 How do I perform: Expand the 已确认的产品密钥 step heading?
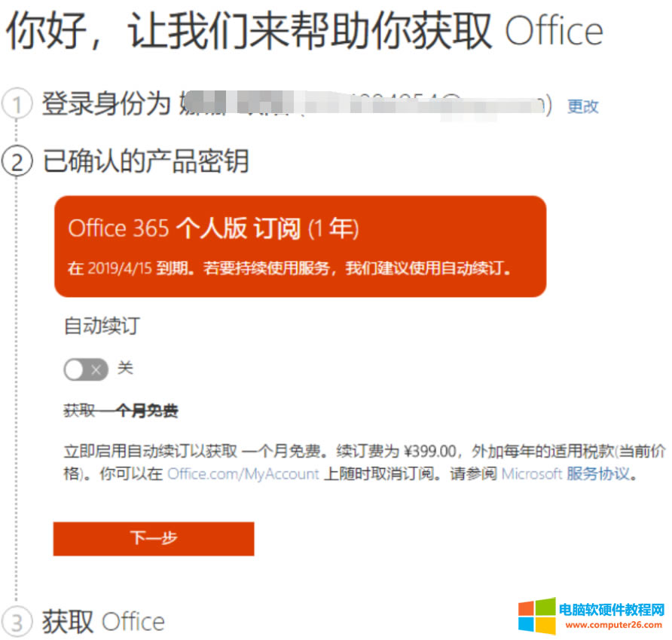pos(146,161)
